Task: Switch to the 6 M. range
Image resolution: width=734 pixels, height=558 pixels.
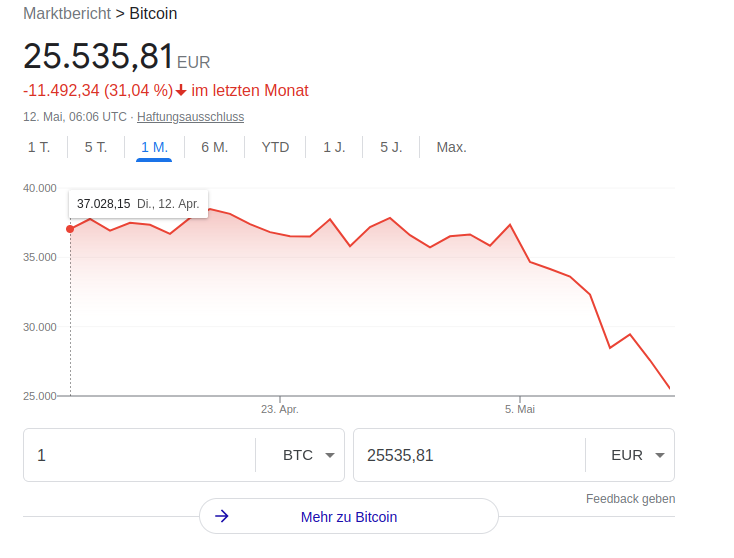Action: [x=214, y=147]
